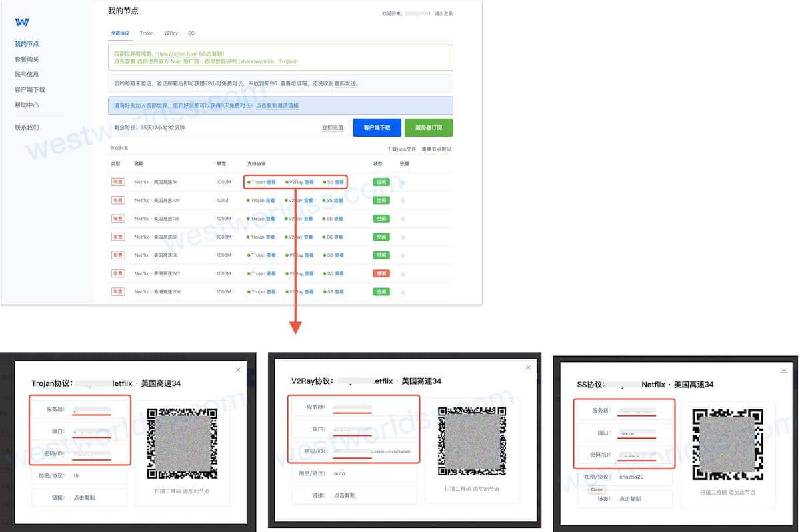
Task: Click the W logo in the sidebar
Action: click(x=23, y=22)
